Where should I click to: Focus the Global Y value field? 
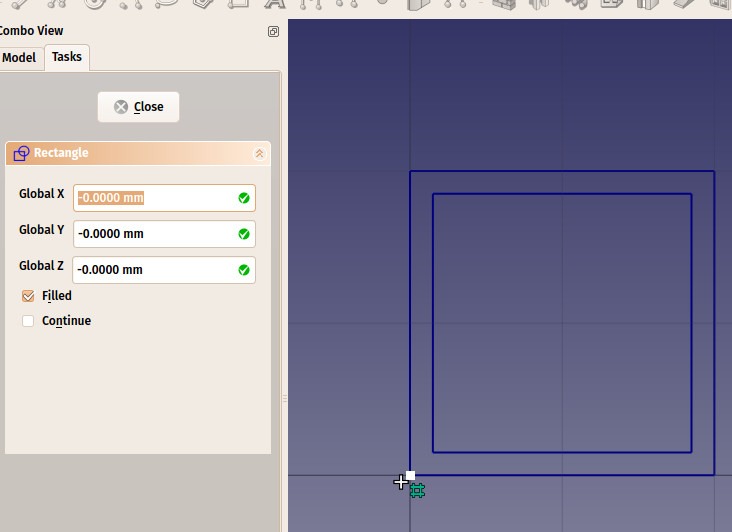(155, 234)
